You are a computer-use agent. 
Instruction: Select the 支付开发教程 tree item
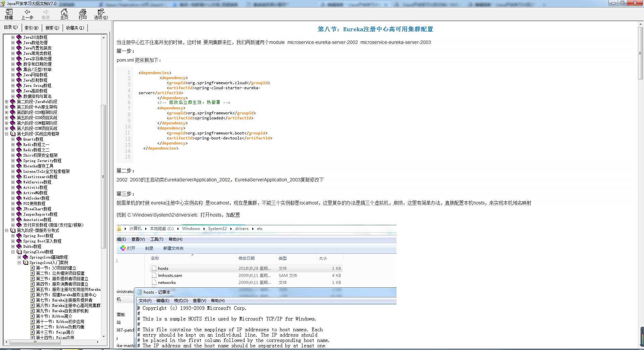pos(53,225)
